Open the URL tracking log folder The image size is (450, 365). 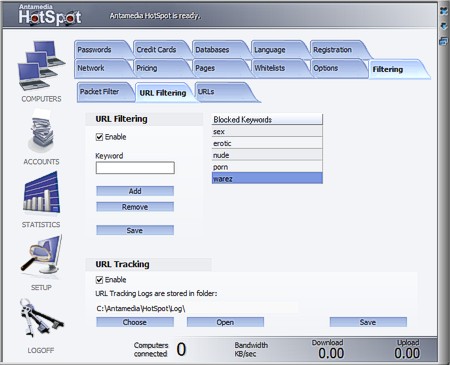point(225,322)
